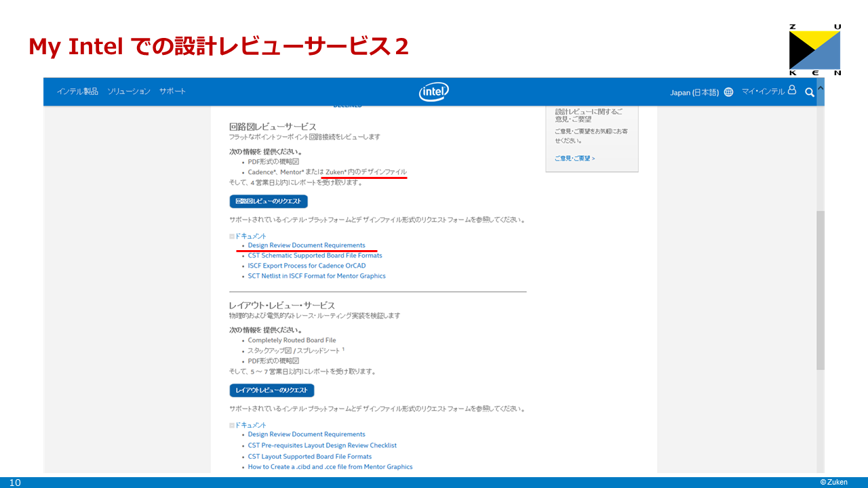Screen dimensions: 868x488
Task: Click the レイアウトレビューのリクエスト button
Action: [272, 390]
